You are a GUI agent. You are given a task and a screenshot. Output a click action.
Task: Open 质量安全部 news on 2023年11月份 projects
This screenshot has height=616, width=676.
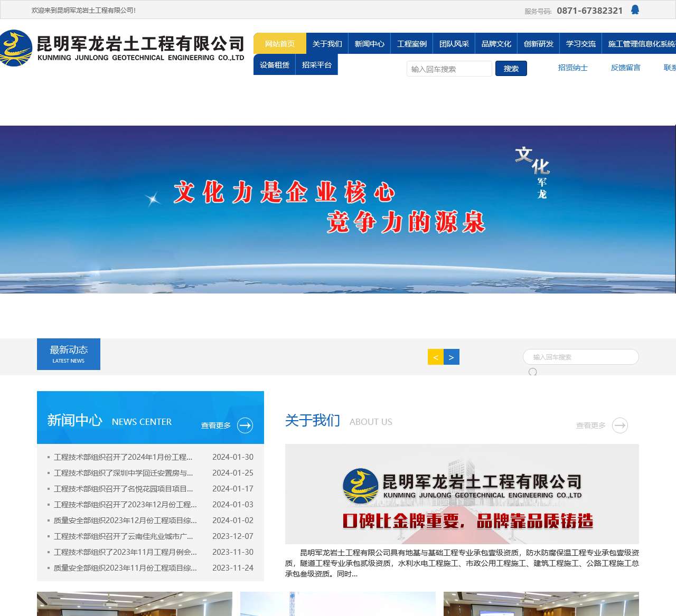point(125,568)
